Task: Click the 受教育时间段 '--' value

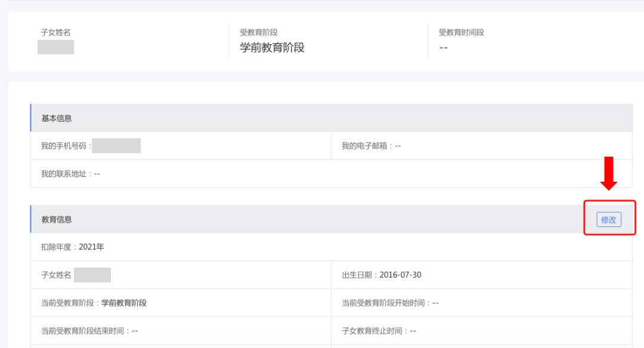Action: tap(442, 46)
